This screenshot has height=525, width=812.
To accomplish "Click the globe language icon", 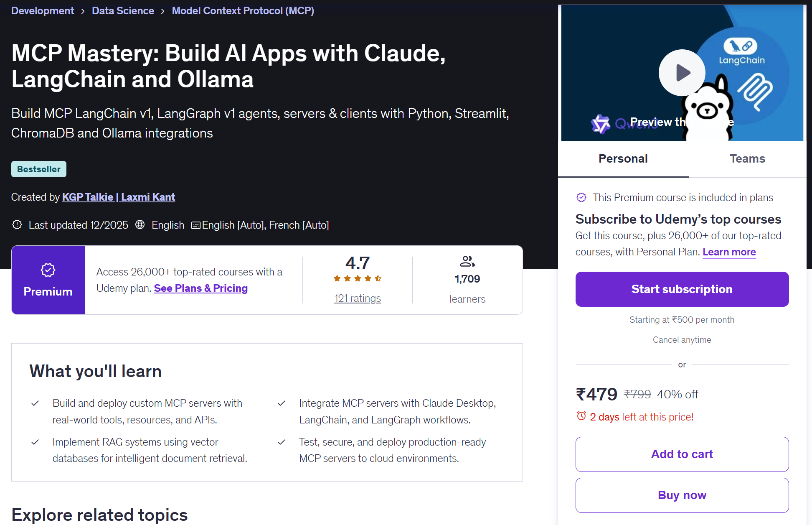I will click(140, 225).
